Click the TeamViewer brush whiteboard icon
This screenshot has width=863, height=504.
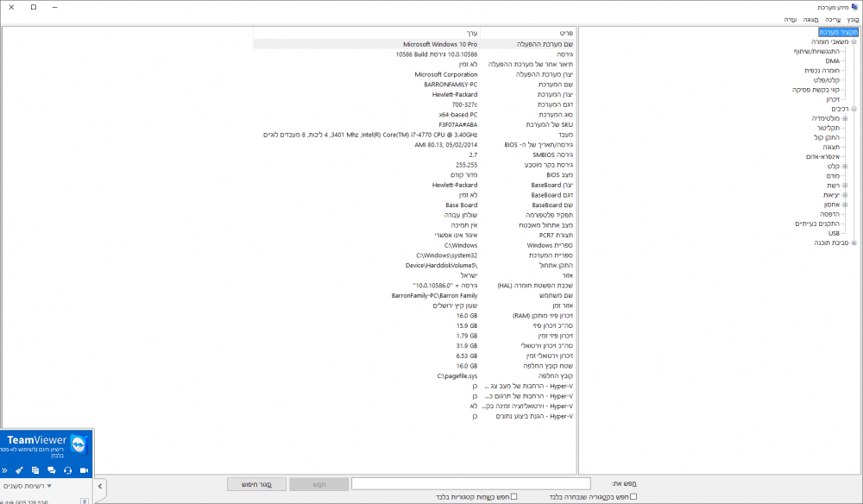tap(19, 470)
